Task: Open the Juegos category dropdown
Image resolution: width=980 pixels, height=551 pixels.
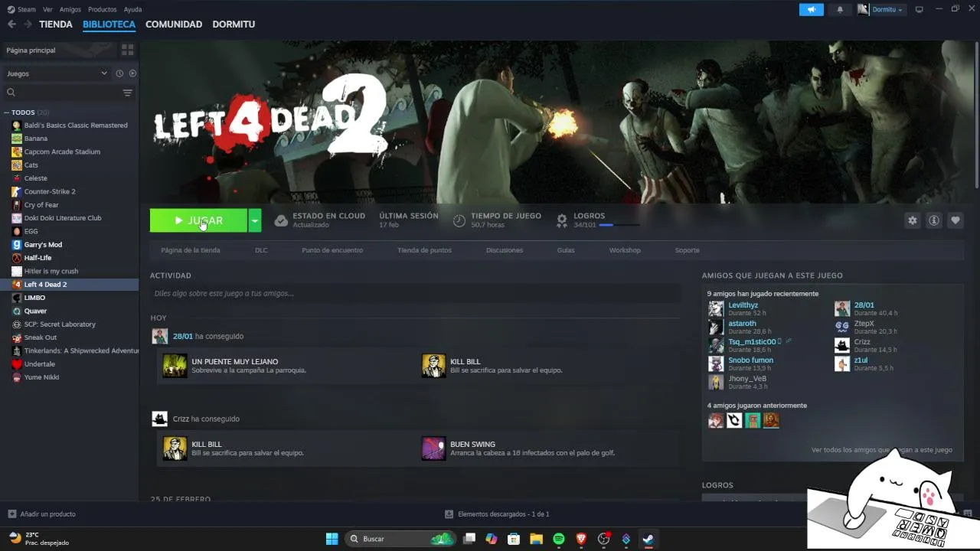Action: pyautogui.click(x=57, y=73)
